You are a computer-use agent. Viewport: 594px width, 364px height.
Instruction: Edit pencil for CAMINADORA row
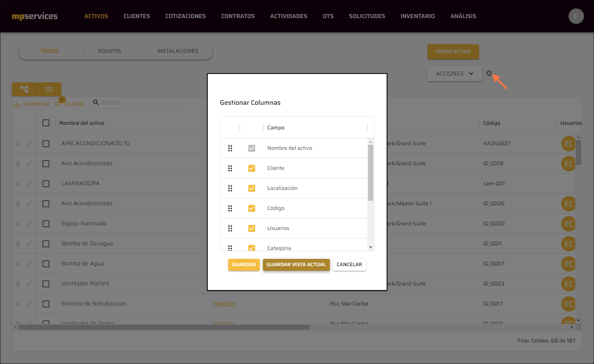tap(29, 184)
